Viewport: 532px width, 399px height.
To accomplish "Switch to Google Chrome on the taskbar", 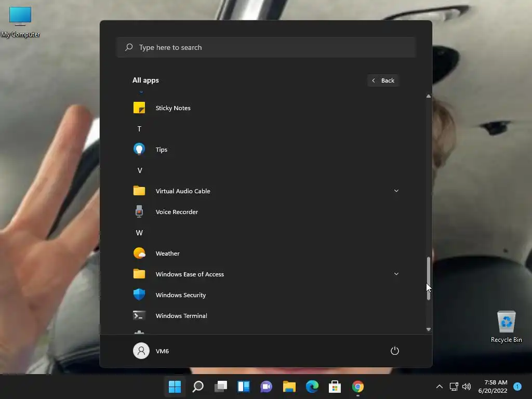I will point(357,387).
